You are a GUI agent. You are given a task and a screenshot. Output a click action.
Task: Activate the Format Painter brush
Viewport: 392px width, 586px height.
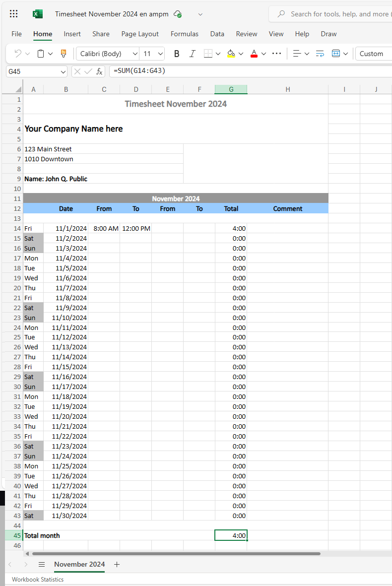pos(64,54)
